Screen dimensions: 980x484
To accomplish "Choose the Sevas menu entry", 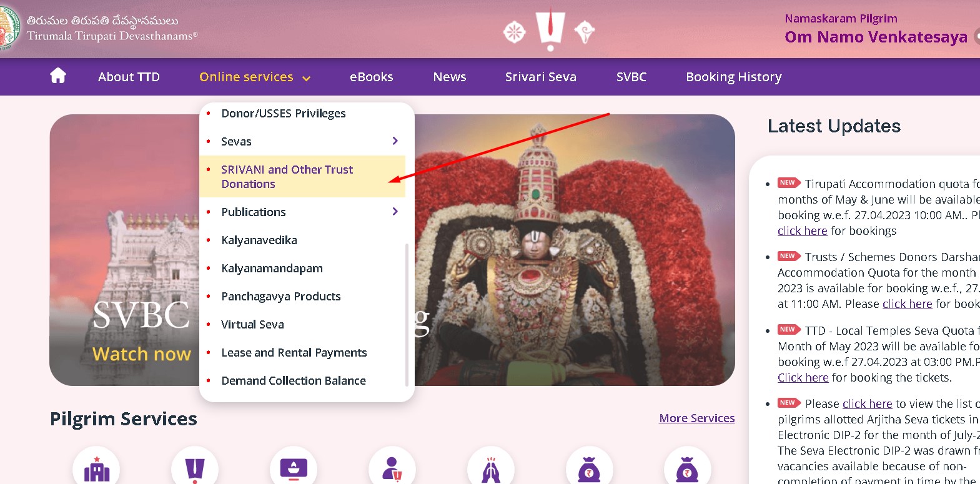I will pos(302,142).
